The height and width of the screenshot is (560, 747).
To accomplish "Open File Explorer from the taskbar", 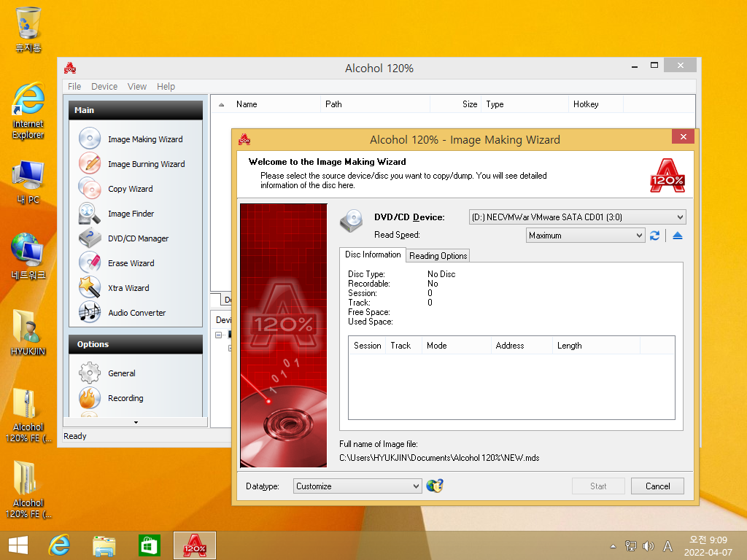I will (104, 545).
